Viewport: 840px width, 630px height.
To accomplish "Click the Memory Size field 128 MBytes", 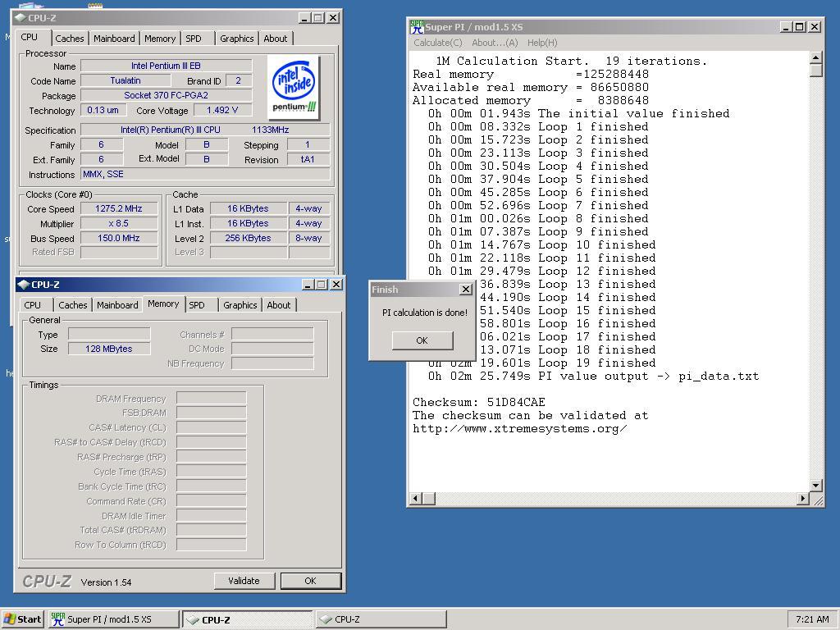I will [109, 349].
